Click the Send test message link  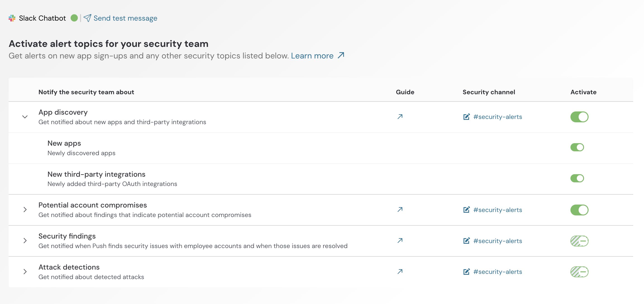tap(125, 18)
